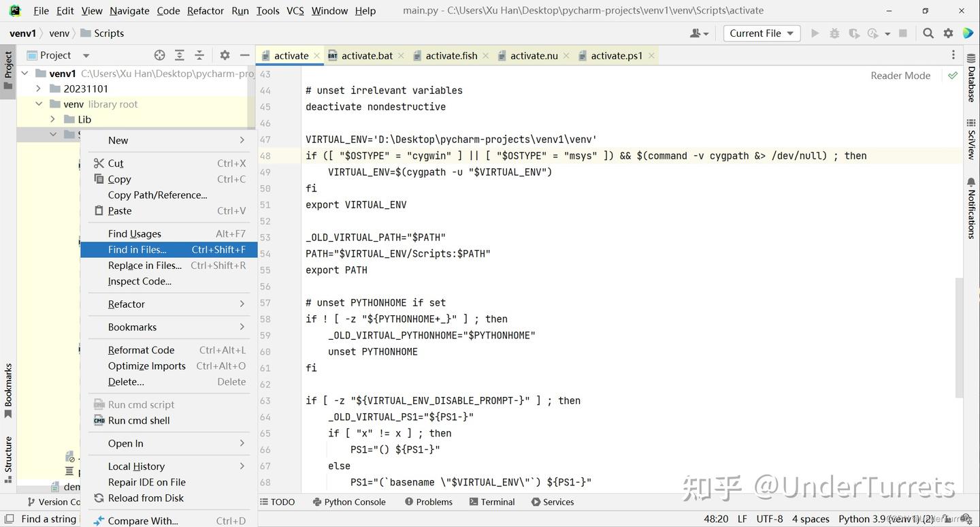Toggle the inspections checkmark indicator
Viewport: 980px width, 527px height.
[x=952, y=76]
